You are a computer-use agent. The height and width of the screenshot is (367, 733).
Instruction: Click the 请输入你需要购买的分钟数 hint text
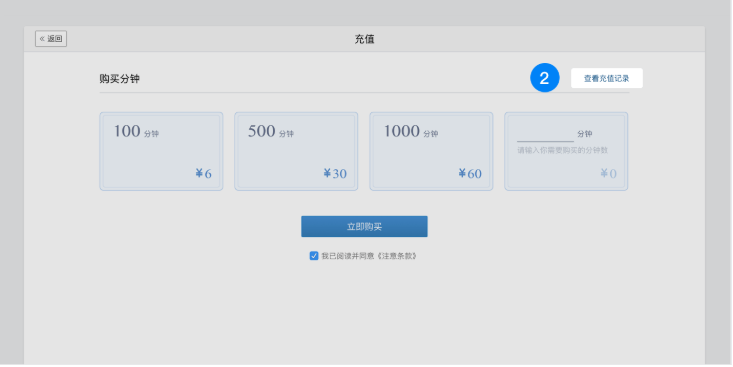(562, 151)
